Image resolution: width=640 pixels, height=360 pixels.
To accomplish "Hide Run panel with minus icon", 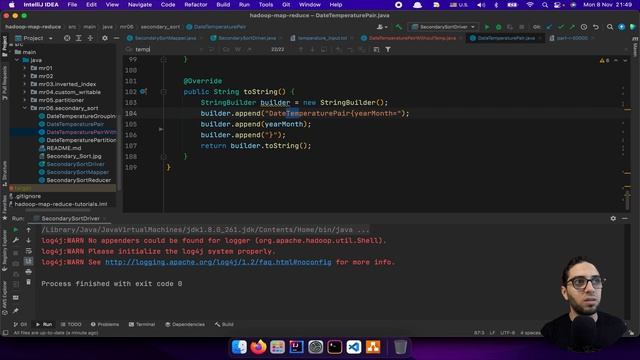I will [625, 219].
